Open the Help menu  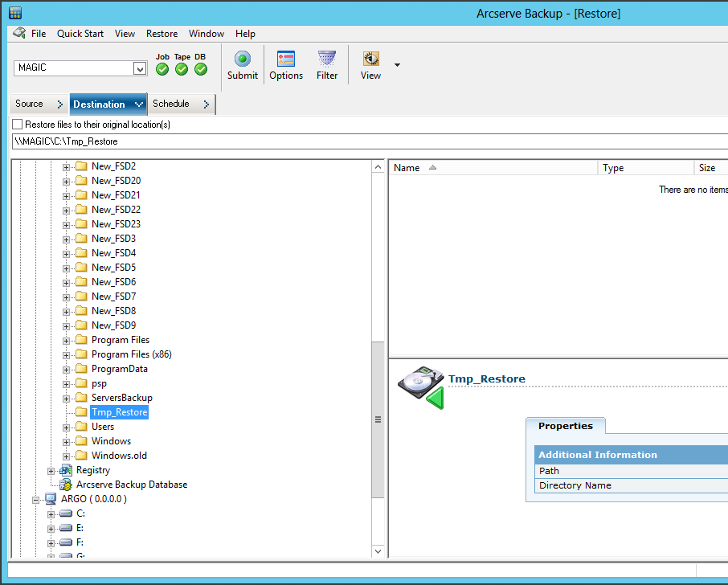click(x=245, y=34)
